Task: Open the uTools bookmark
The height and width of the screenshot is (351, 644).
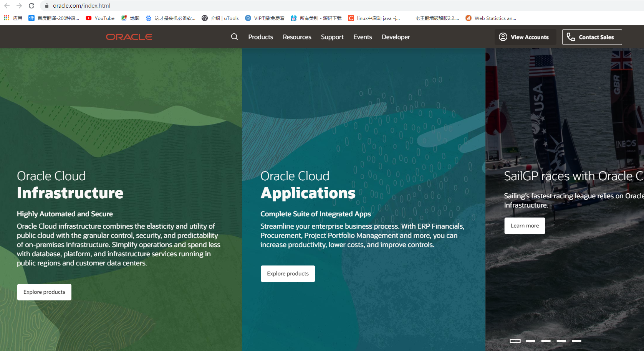Action: [x=220, y=18]
